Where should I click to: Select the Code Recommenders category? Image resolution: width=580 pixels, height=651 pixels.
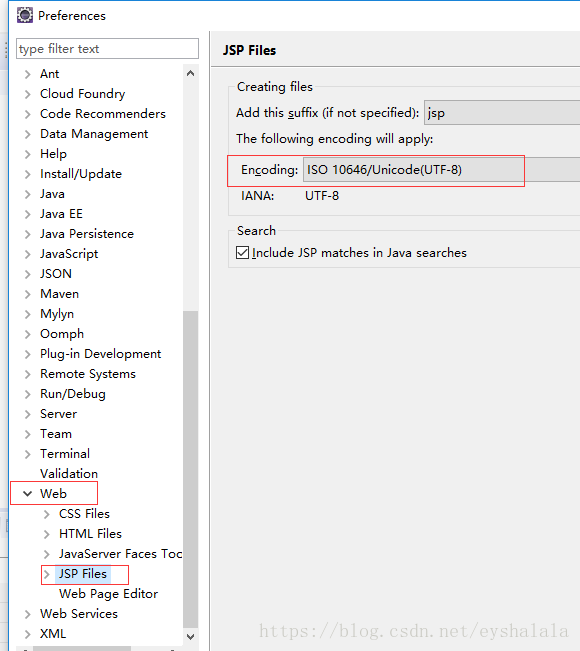[103, 114]
